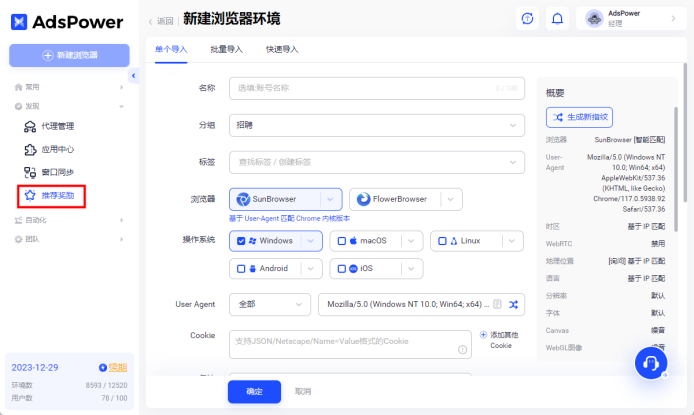Switch to the 单个导入 tab
The height and width of the screenshot is (415, 694).
pos(171,49)
